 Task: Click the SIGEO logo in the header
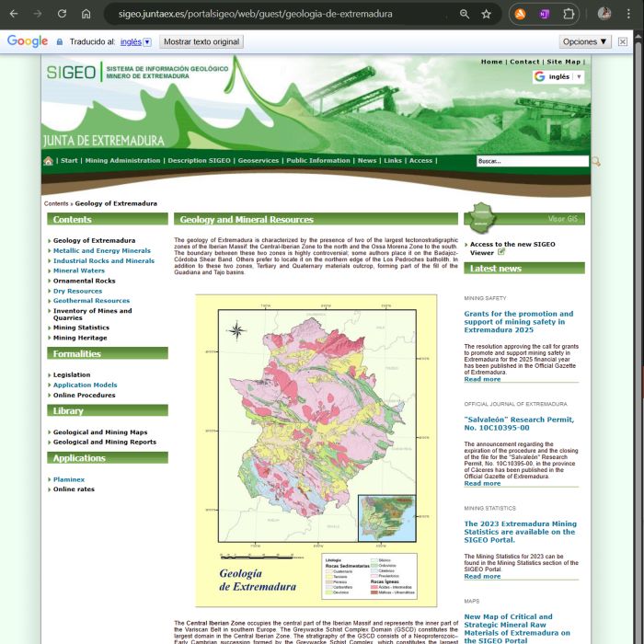[71, 73]
